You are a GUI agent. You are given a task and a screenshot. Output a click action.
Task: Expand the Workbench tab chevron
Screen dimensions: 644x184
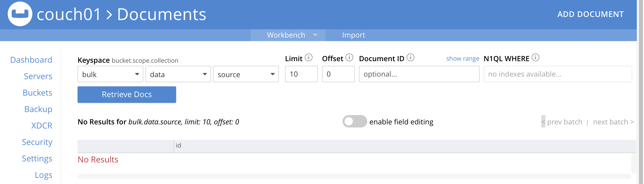pos(315,35)
